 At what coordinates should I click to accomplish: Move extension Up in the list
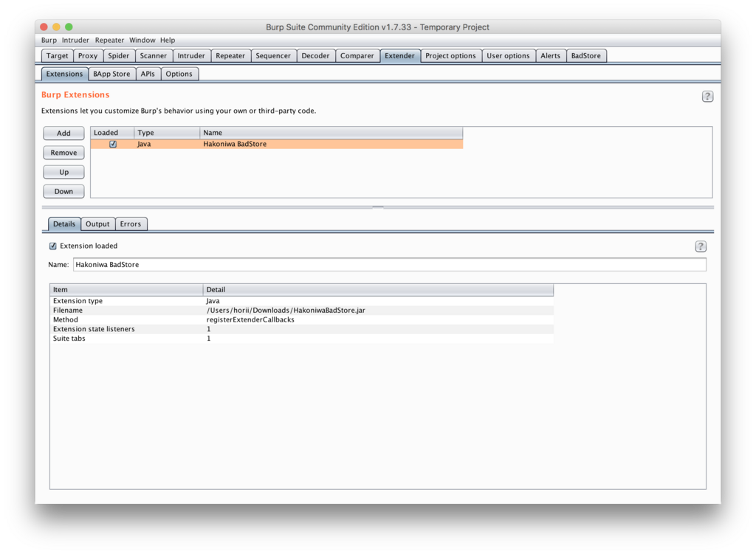pos(63,172)
